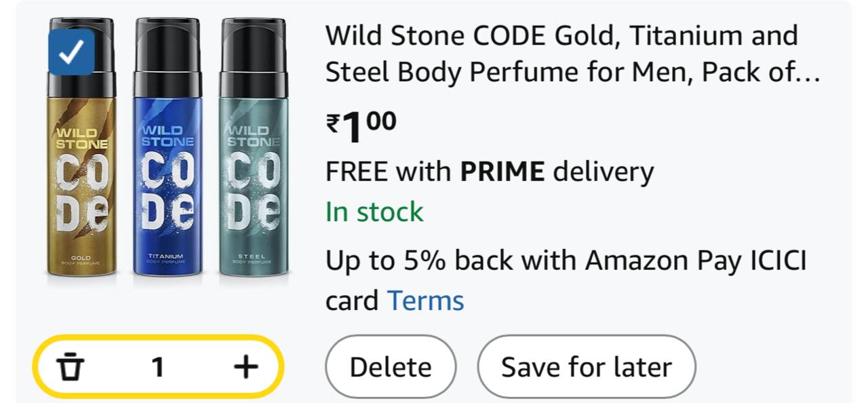Click the STEEL label on green bottle

252,256
